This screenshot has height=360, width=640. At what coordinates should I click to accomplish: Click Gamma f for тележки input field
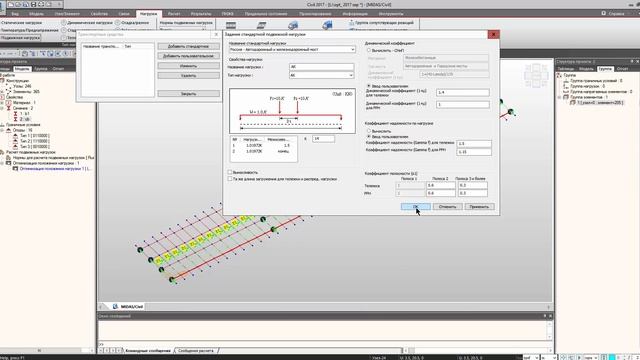click(x=474, y=144)
